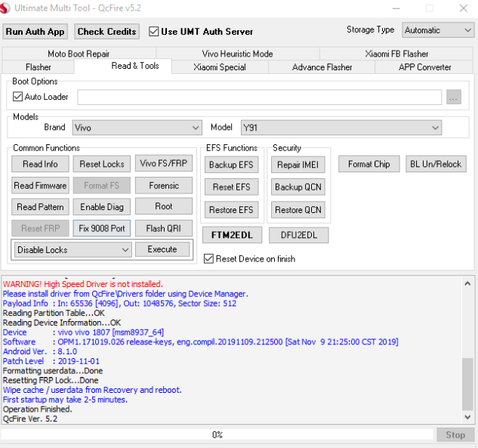Open the Advance Flasher tab
This screenshot has width=478, height=448.
coord(322,67)
